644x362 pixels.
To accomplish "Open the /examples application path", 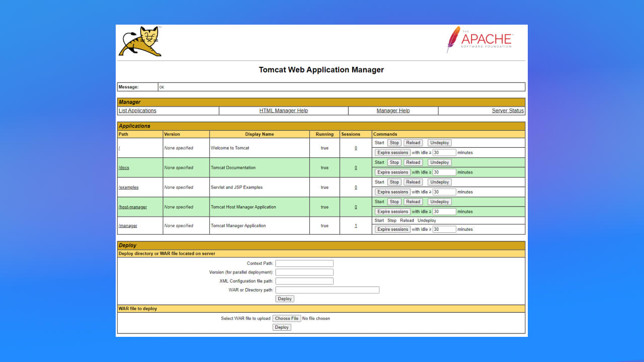I will 128,187.
